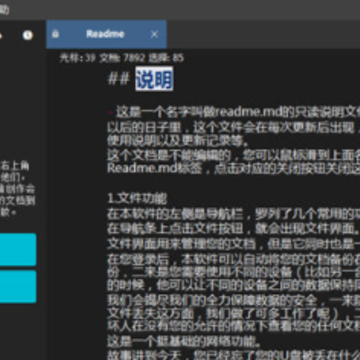This screenshot has width=360, height=360.
Task: Click the line starting '在您登录后'
Action: coord(233,259)
